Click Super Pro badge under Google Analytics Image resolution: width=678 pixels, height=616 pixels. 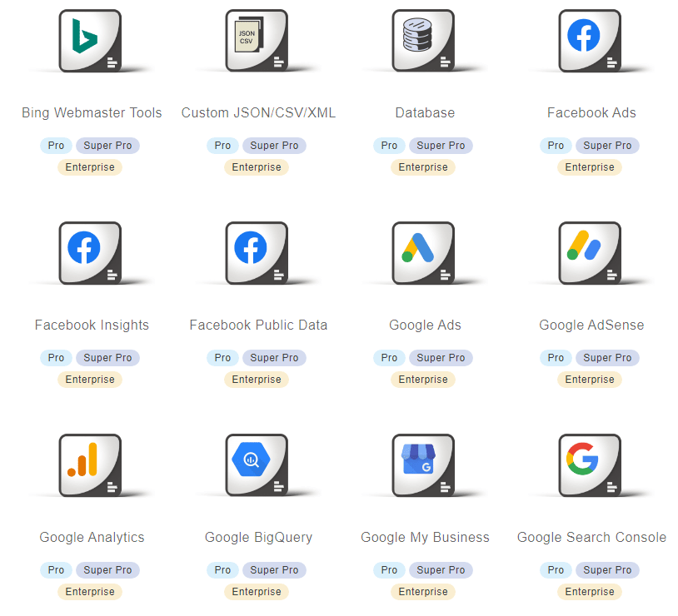107,570
